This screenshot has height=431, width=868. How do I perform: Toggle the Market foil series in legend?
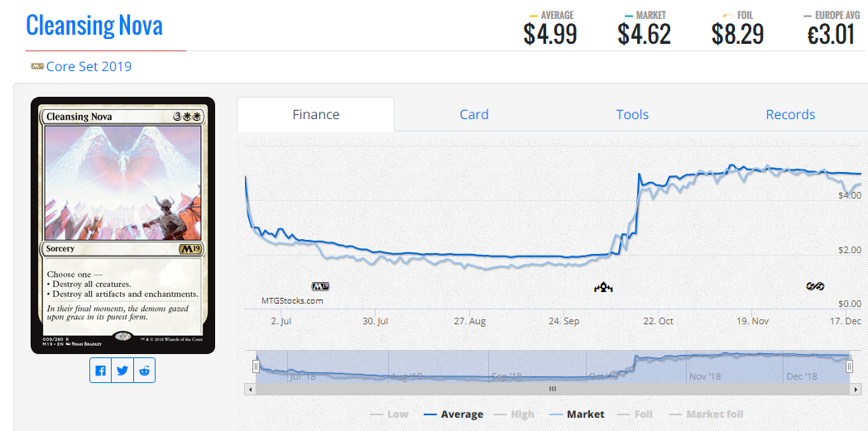tap(706, 414)
